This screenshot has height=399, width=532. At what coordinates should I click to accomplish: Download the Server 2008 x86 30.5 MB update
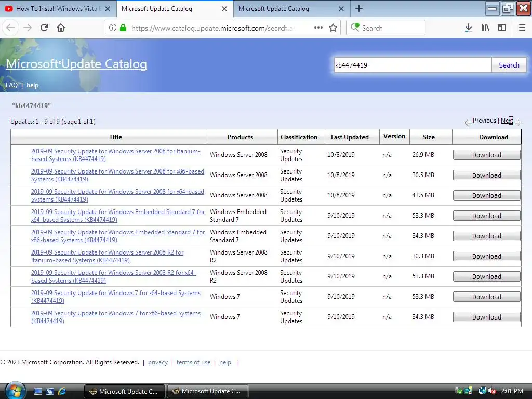[486, 176]
